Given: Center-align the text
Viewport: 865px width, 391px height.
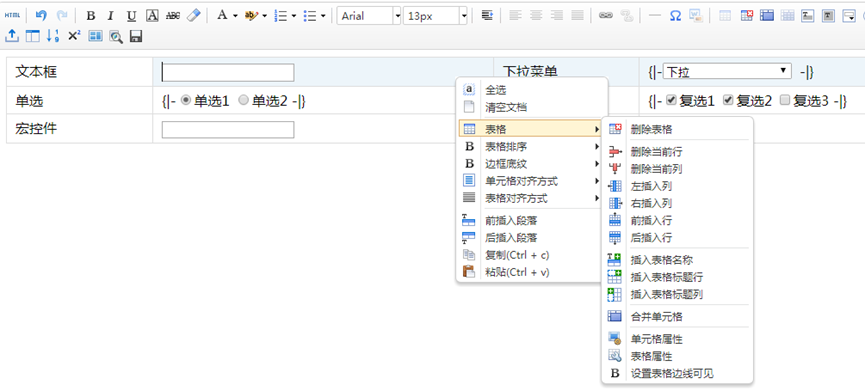Looking at the screenshot, I should click(x=536, y=15).
